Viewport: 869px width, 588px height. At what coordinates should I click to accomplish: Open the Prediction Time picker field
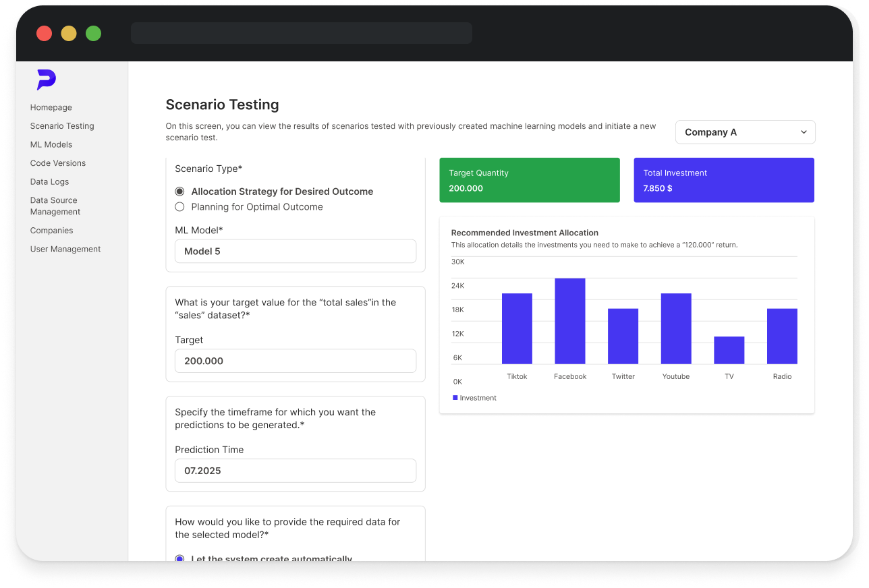[x=296, y=471]
